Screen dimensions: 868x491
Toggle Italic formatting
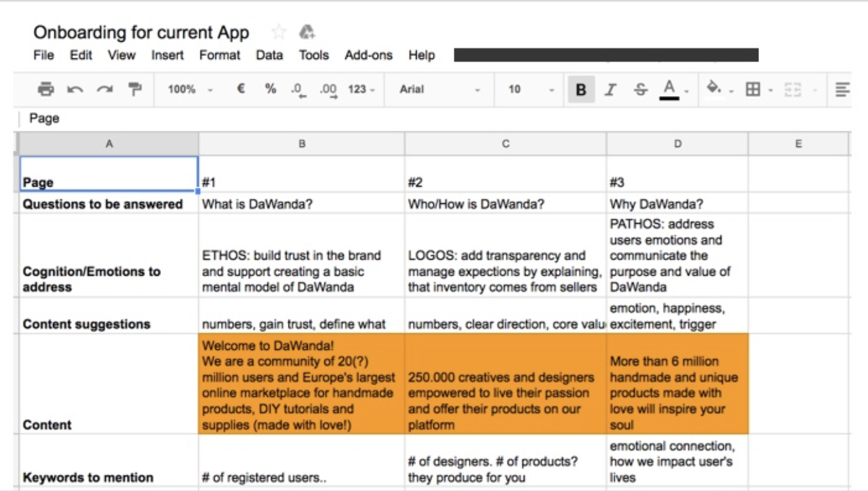(x=610, y=90)
